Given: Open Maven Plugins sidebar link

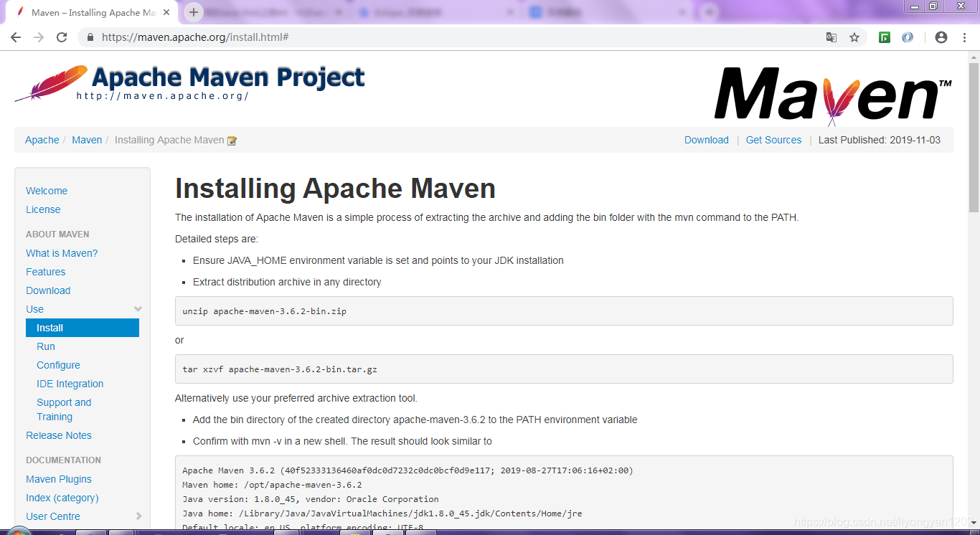Looking at the screenshot, I should 59,479.
